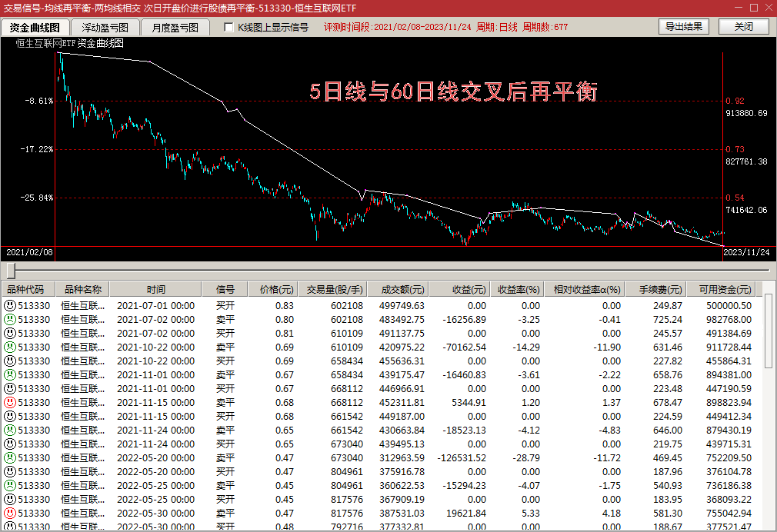Viewport: 777px width, 532px height.
Task: Select the green frown icon on the 2021-11-24 卖平 row
Action: click(10, 430)
